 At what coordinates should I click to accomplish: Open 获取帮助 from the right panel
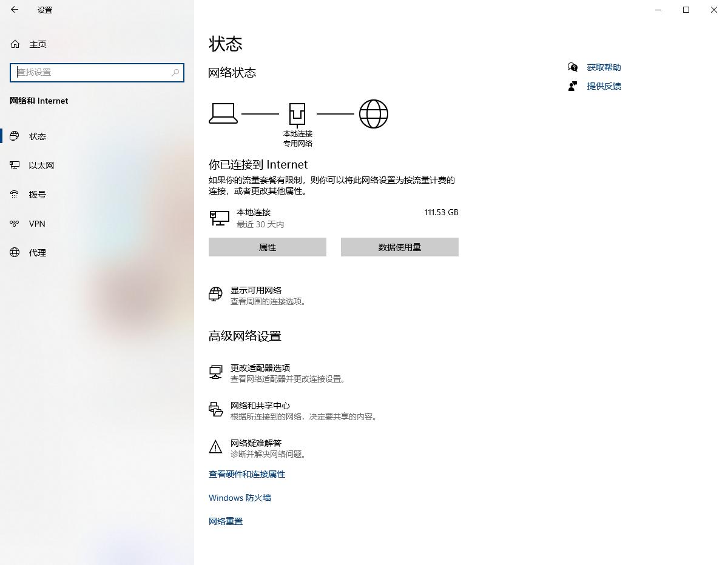603,67
